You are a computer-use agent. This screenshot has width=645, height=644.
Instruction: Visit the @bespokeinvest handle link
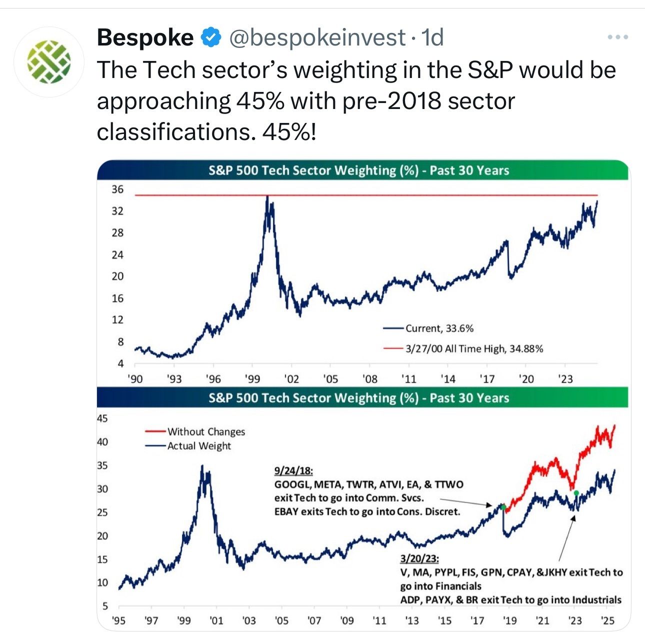point(316,37)
